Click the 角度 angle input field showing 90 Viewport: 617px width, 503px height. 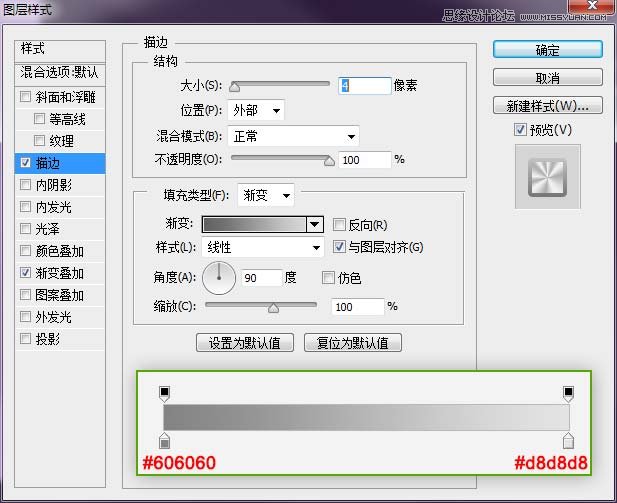click(262, 278)
